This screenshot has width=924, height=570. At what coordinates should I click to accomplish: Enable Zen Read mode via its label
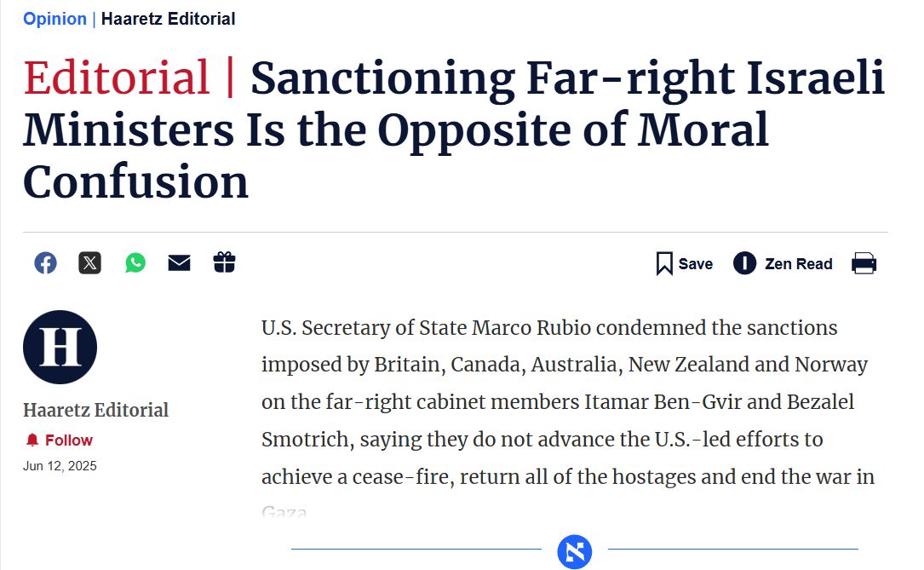[x=799, y=264]
